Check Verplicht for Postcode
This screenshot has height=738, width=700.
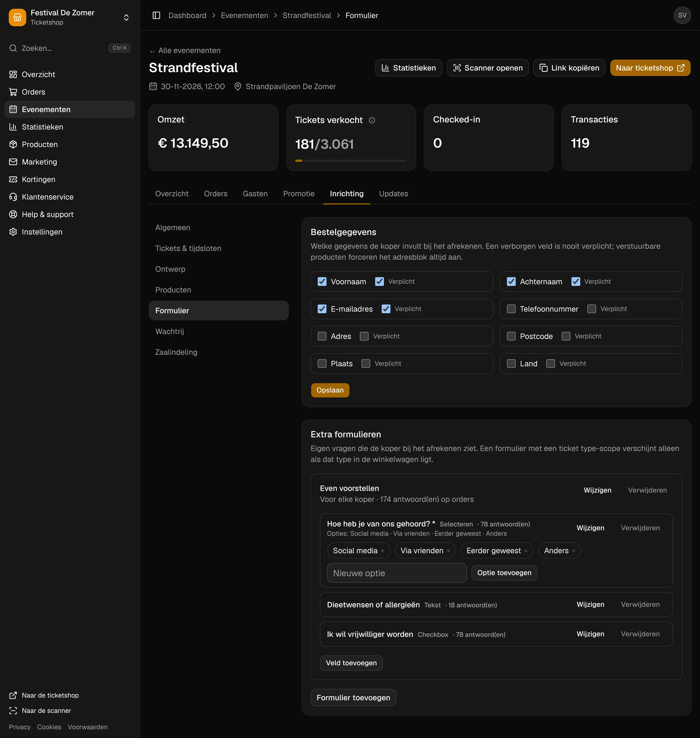pyautogui.click(x=566, y=336)
